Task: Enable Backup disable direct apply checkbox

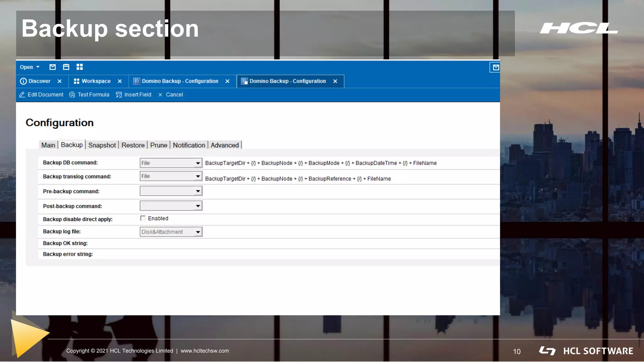Action: [x=143, y=218]
